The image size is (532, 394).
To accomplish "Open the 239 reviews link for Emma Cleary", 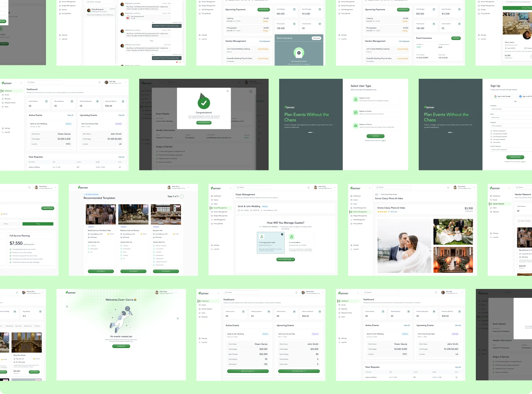I will [x=394, y=212].
